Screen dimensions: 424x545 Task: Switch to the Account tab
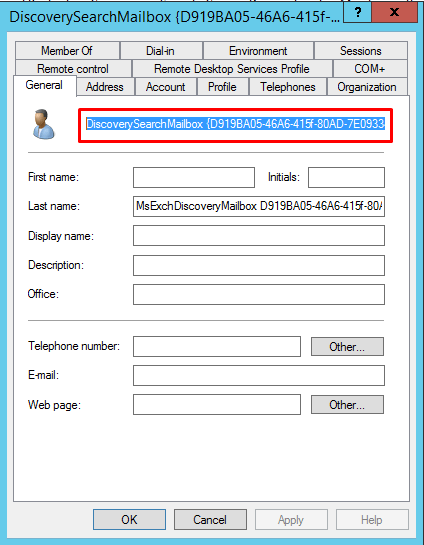click(166, 87)
